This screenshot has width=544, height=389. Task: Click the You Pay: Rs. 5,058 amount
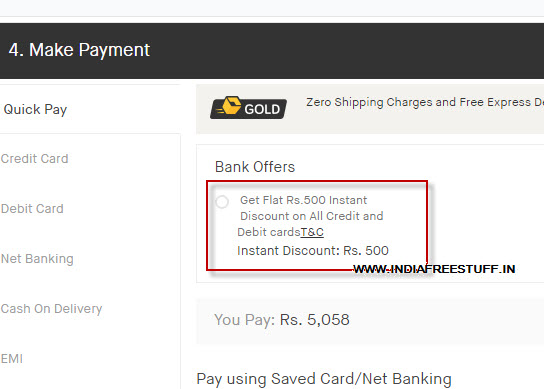tap(282, 320)
